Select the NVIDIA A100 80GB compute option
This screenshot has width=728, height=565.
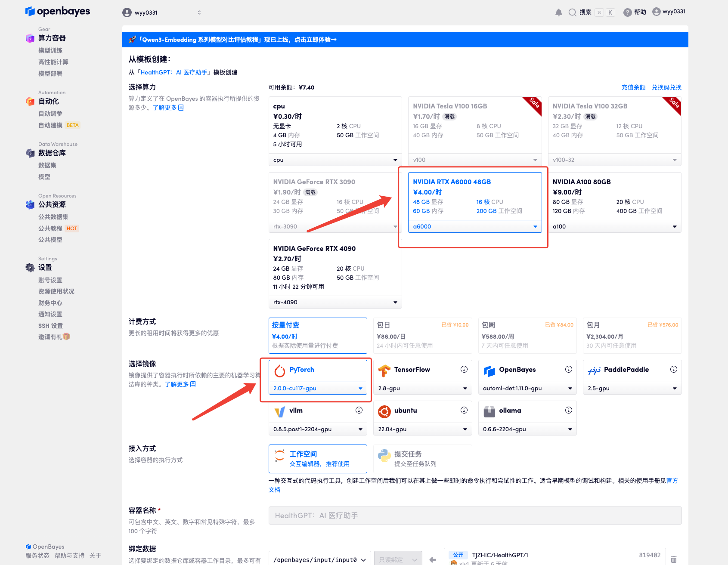[614, 196]
